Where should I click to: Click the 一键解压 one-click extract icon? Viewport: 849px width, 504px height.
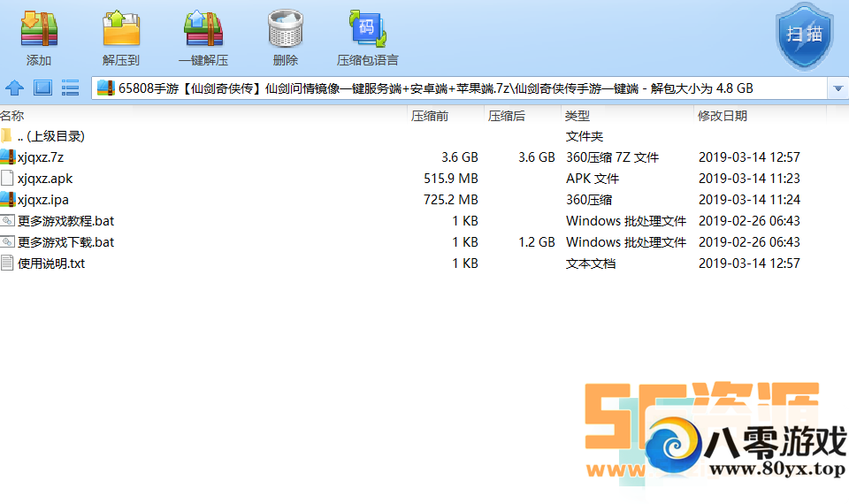tap(203, 29)
